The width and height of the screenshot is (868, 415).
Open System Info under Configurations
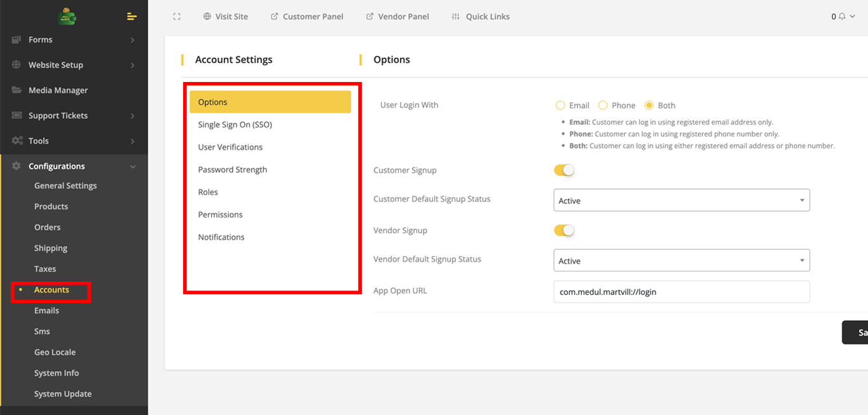(57, 373)
